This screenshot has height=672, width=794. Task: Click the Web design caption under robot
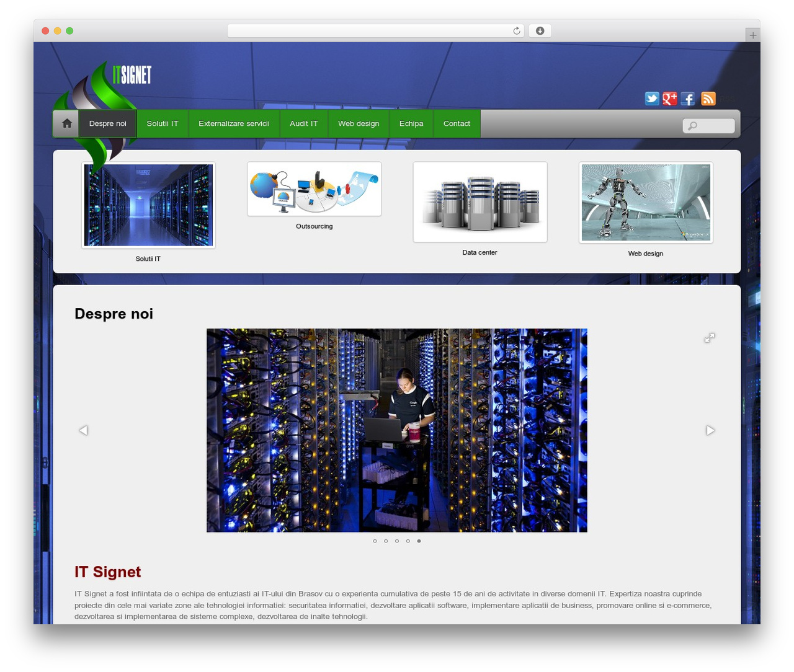(646, 254)
